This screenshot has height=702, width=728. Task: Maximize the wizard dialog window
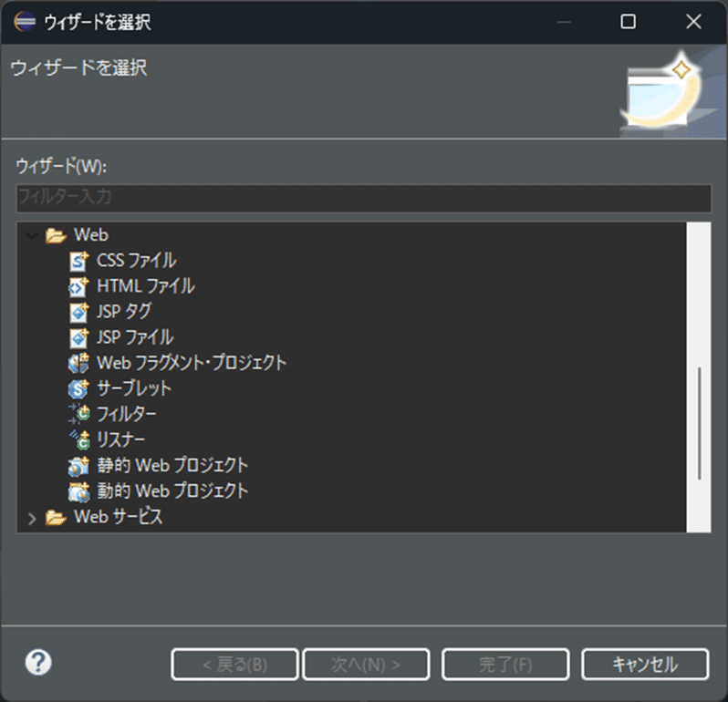coord(629,21)
